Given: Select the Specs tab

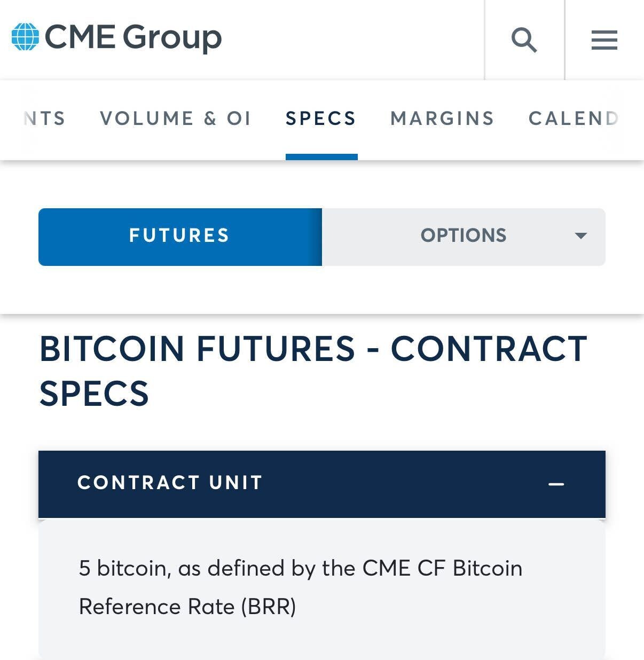Looking at the screenshot, I should coord(321,119).
